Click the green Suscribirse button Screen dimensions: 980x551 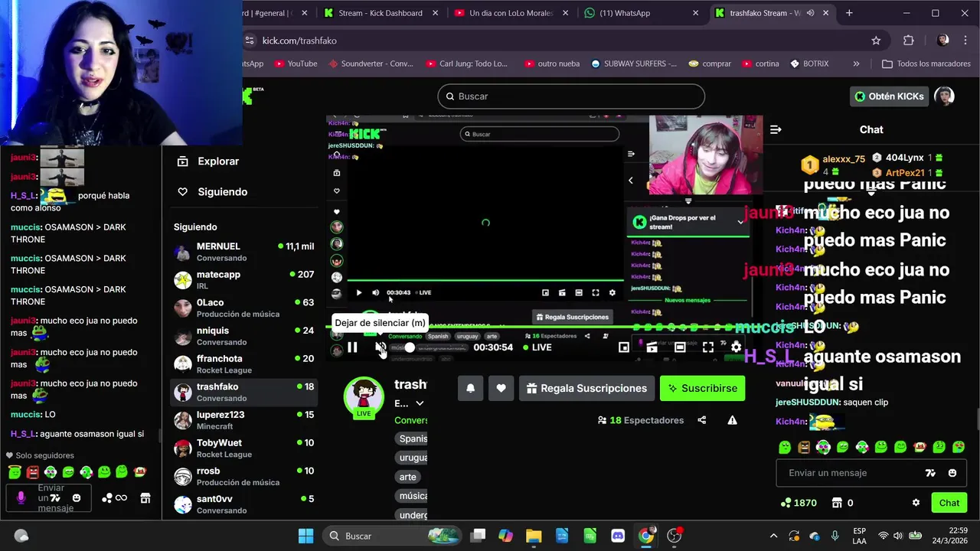click(x=702, y=388)
